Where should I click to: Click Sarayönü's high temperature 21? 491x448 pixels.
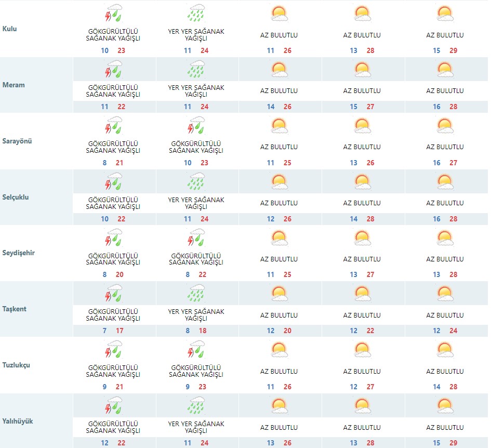tap(120, 163)
